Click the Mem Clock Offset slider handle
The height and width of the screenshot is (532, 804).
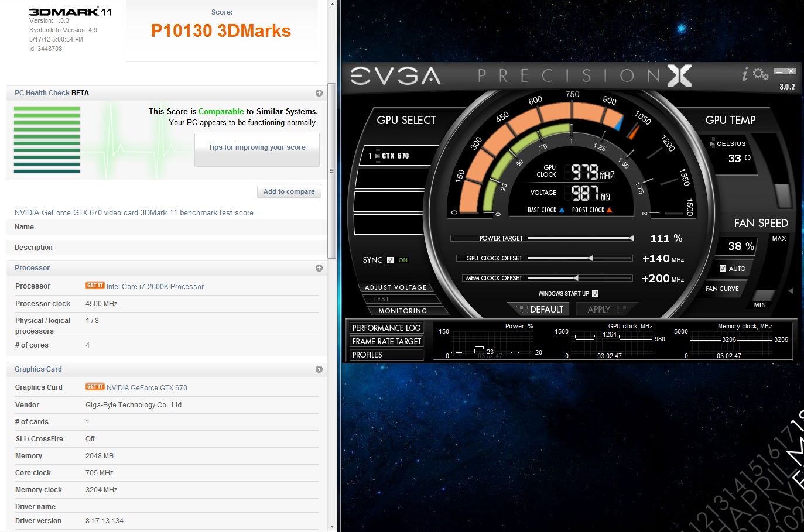pyautogui.click(x=576, y=278)
